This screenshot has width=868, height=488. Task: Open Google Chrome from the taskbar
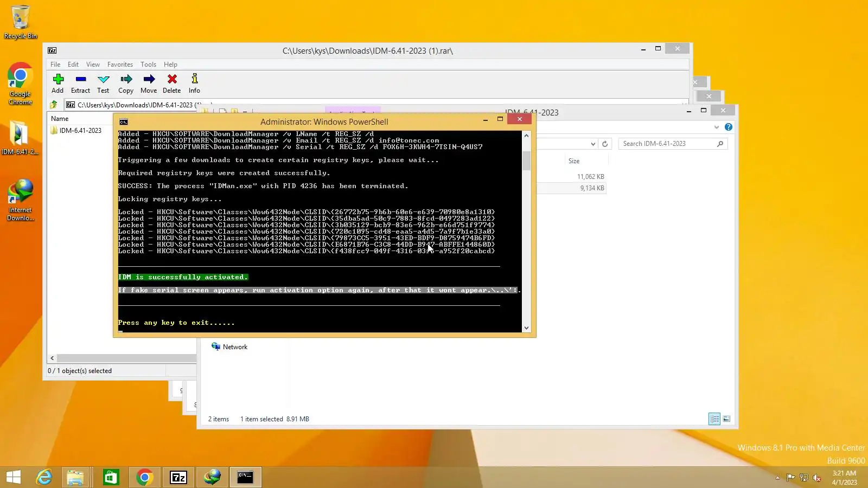tap(144, 477)
